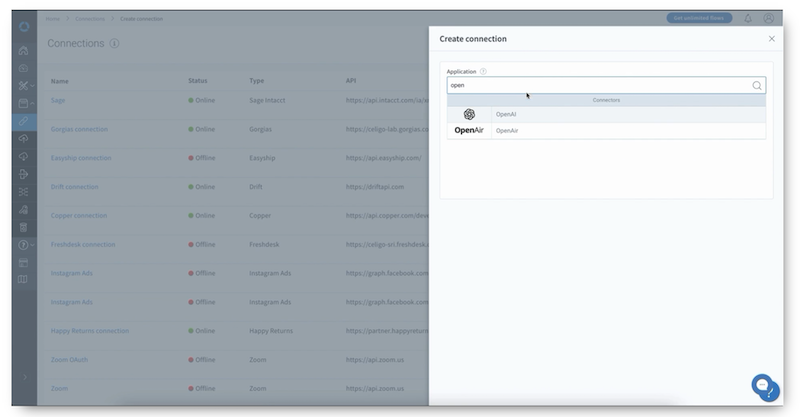800x417 pixels.
Task: Click the Connections breadcrumb link
Action: pos(89,19)
